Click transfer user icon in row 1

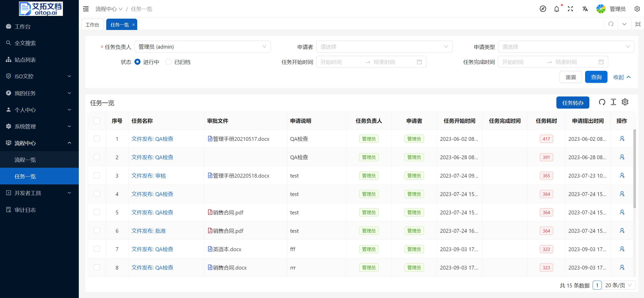click(622, 139)
